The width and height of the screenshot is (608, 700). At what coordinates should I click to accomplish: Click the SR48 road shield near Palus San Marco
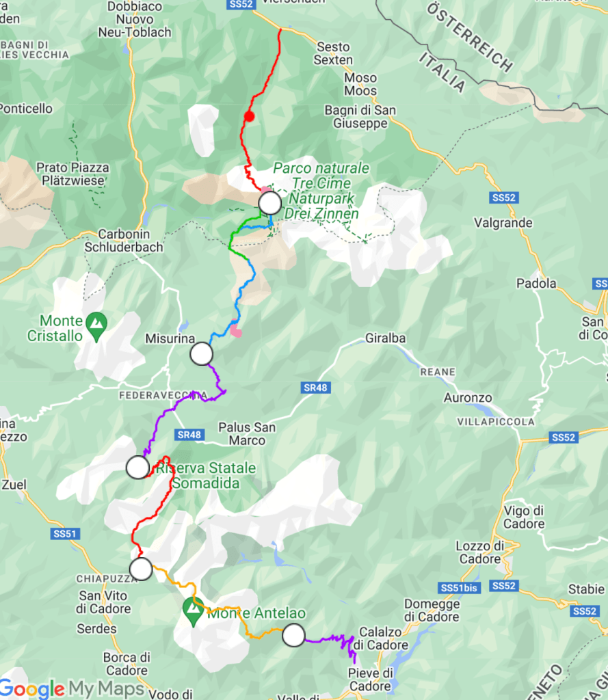pos(189,435)
